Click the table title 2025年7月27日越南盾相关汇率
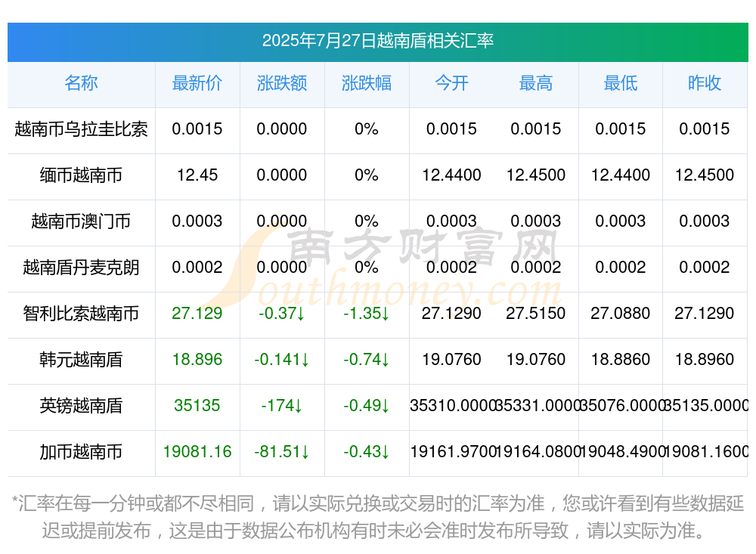The height and width of the screenshot is (554, 756). [x=377, y=41]
